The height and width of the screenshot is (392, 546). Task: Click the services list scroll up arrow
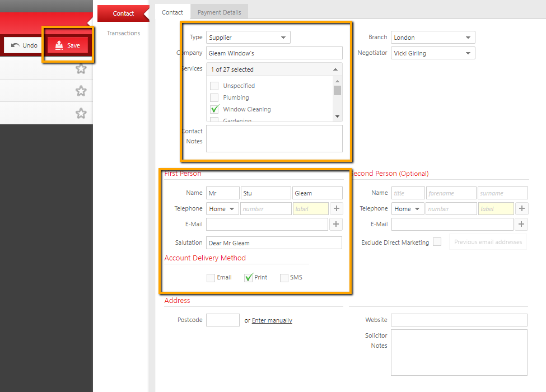click(x=337, y=81)
